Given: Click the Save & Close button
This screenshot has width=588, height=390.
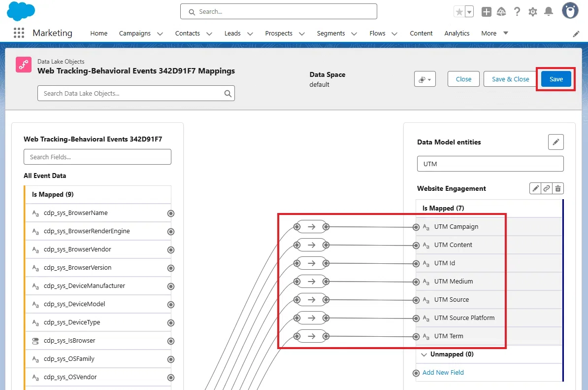Looking at the screenshot, I should (510, 79).
